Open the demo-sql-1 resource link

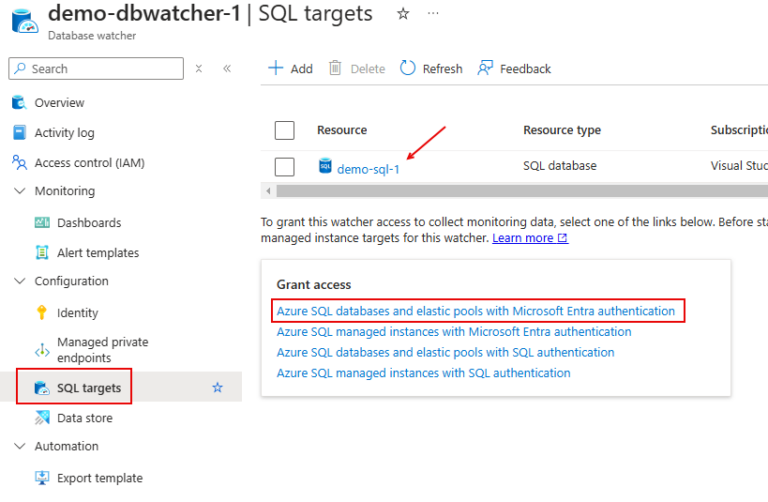(368, 169)
